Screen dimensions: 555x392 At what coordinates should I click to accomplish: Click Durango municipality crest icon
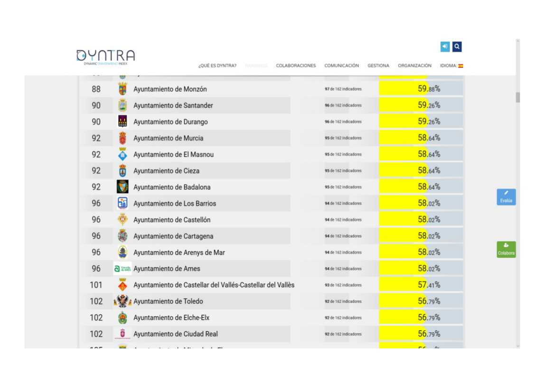[x=122, y=121]
